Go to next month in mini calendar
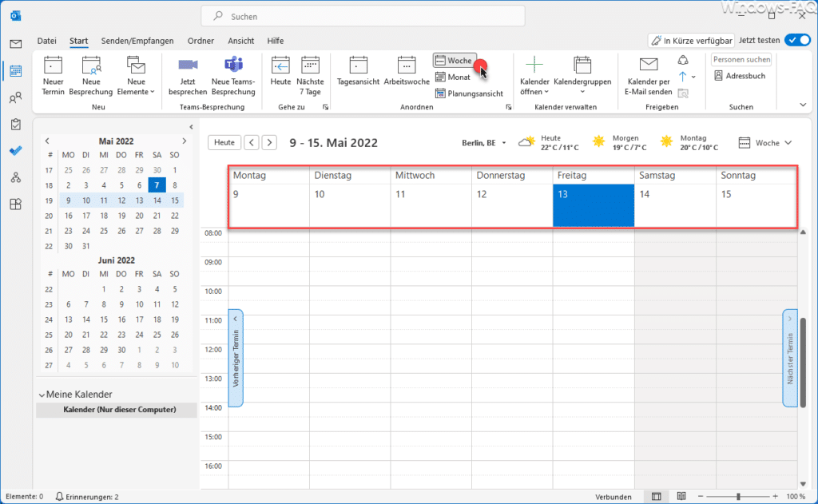 (185, 141)
